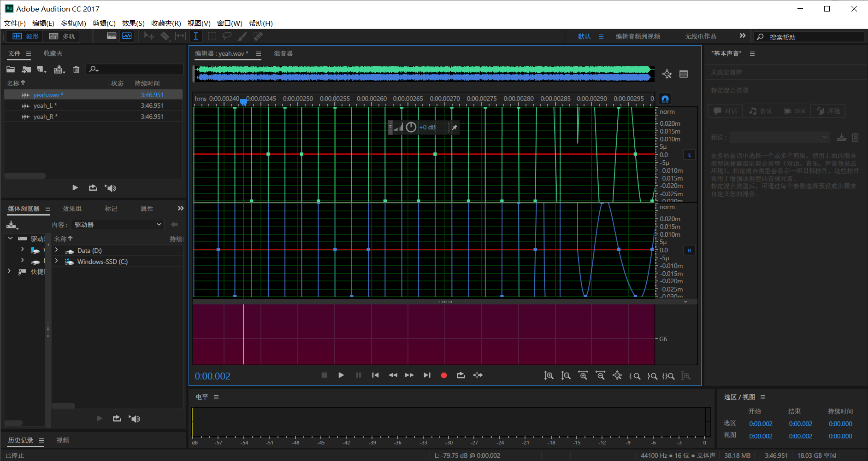Image resolution: width=868 pixels, height=461 pixels.
Task: Open the 效果(S) menu
Action: click(133, 23)
